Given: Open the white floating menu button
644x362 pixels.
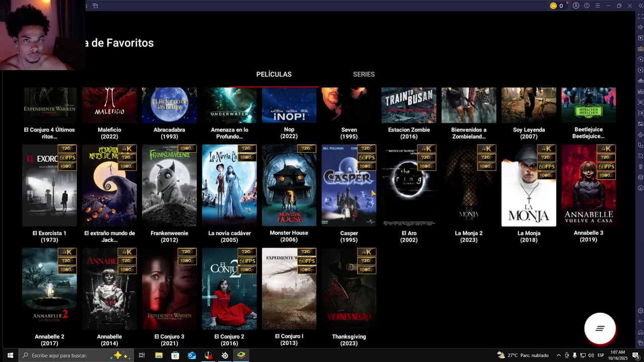Looking at the screenshot, I should tap(600, 328).
